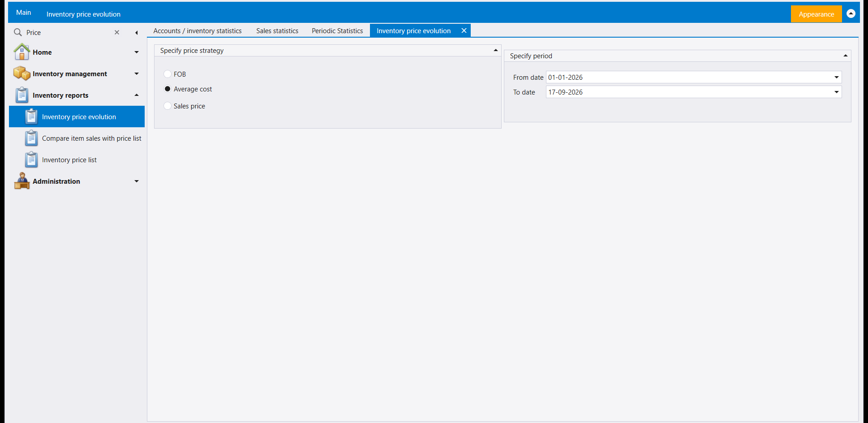Expand the Inventory management section arrow

coord(137,73)
